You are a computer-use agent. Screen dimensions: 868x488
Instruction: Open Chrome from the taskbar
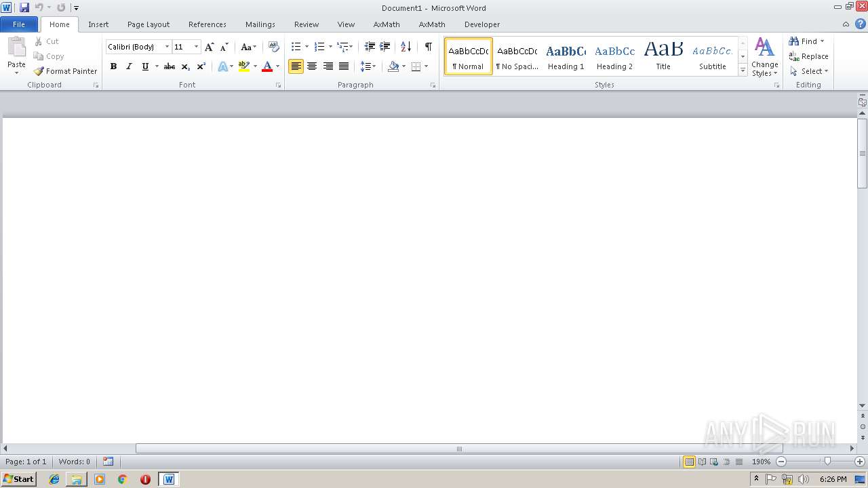123,479
